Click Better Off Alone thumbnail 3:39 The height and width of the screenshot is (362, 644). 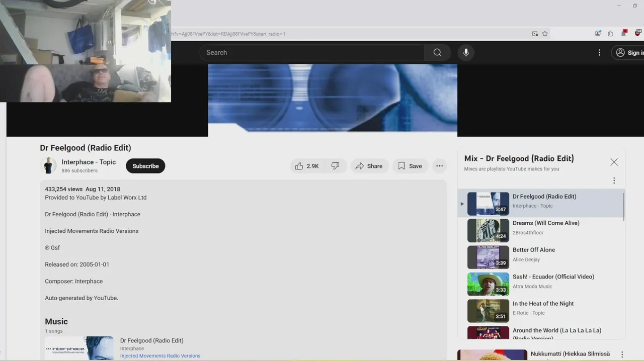point(488,257)
